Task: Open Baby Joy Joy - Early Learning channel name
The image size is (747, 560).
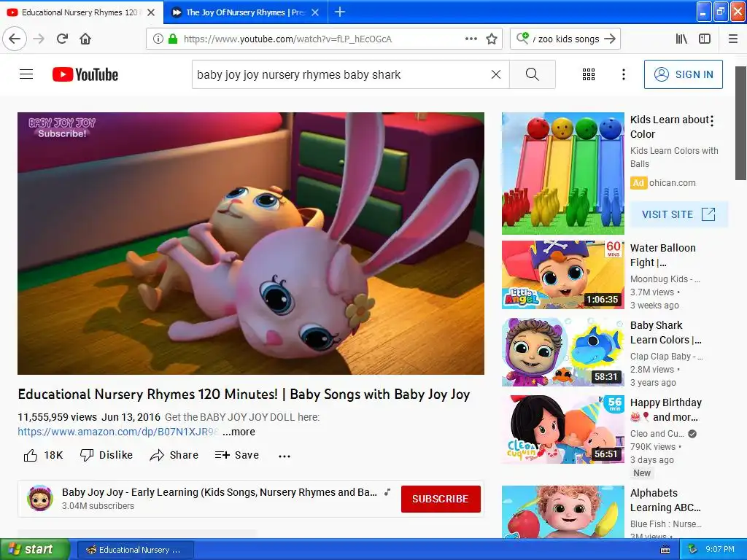Action: (x=219, y=492)
